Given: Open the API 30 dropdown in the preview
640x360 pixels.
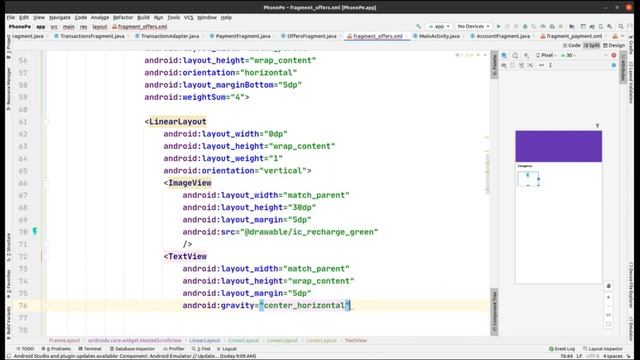Looking at the screenshot, I should [568, 55].
